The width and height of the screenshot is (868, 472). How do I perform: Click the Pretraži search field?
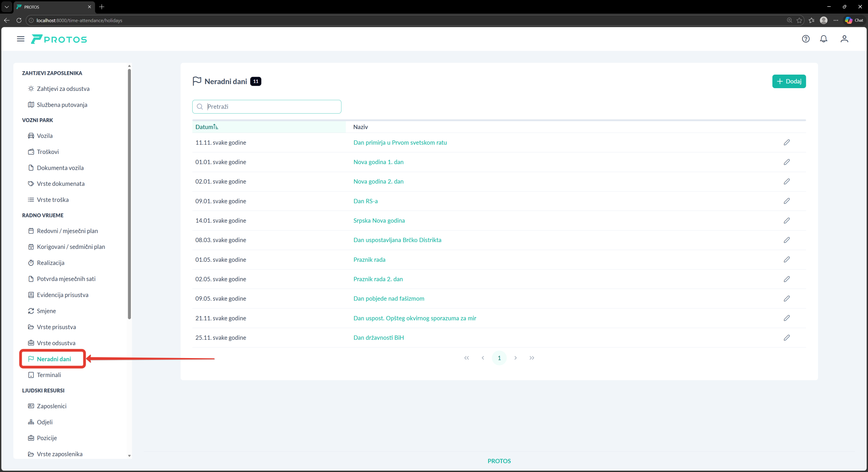(x=271, y=107)
